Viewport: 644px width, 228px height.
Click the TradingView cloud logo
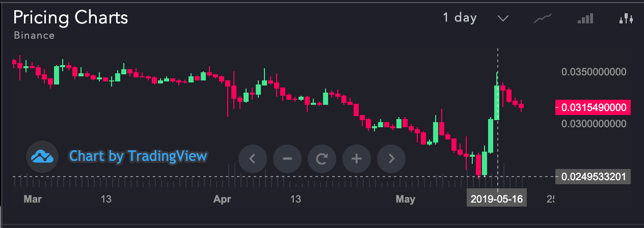click(x=42, y=157)
